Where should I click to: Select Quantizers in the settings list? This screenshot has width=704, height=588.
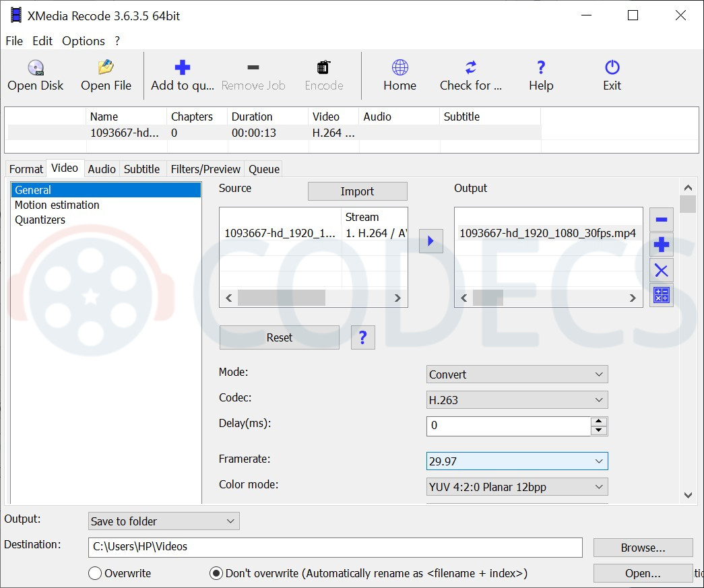106,220
